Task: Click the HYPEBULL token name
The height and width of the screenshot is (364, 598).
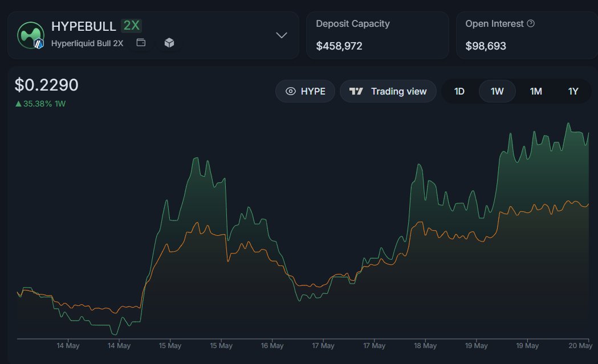Action: 84,26
